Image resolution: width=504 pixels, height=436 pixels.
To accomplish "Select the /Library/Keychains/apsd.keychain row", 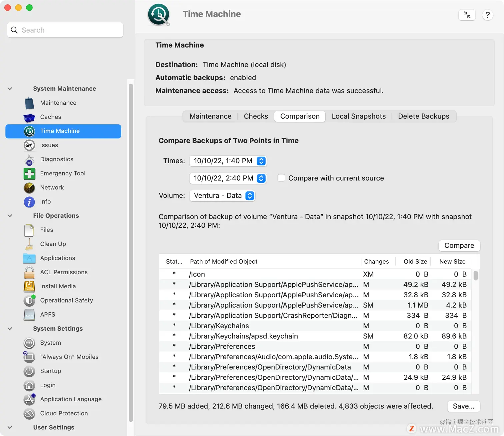I will click(x=315, y=336).
